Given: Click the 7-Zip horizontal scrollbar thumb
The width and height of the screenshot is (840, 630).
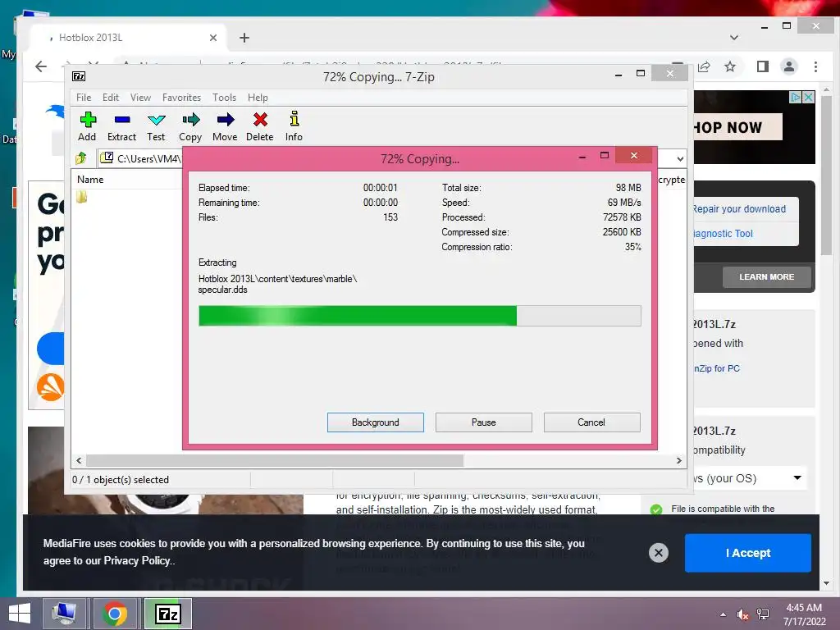Looking at the screenshot, I should pyautogui.click(x=275, y=460).
